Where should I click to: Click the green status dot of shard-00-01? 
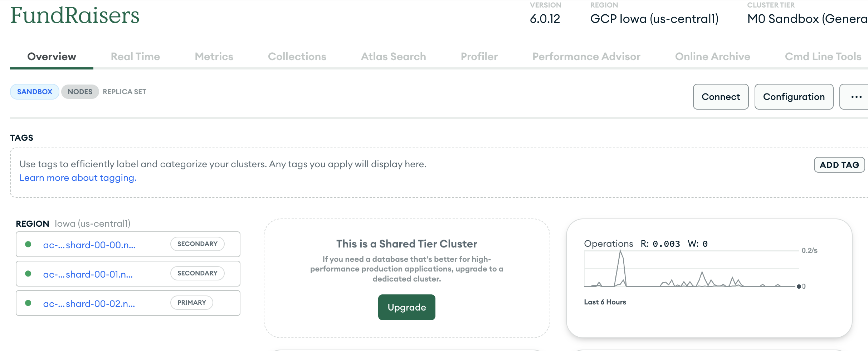[x=28, y=274]
